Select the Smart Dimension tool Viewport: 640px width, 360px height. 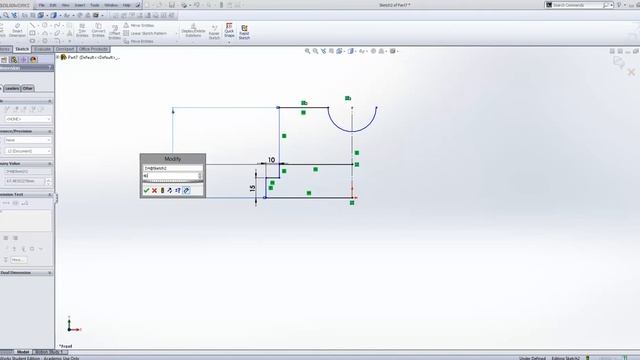pos(17,31)
